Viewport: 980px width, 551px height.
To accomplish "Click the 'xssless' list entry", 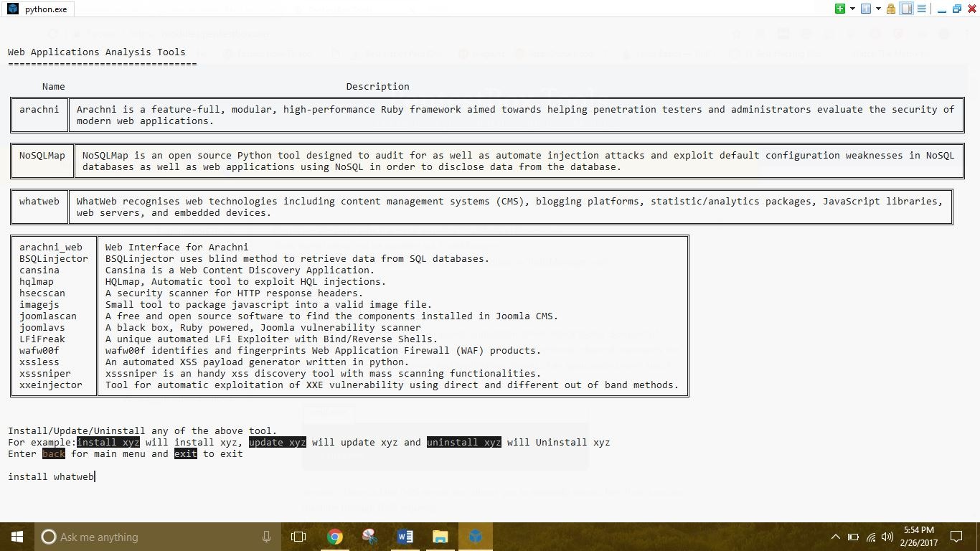I will click(x=39, y=362).
